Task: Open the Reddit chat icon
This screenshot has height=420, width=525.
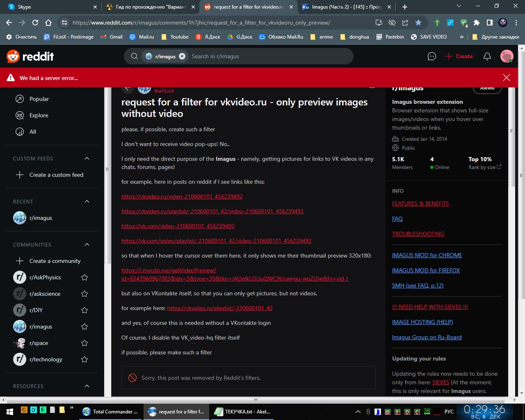Action: click(431, 56)
